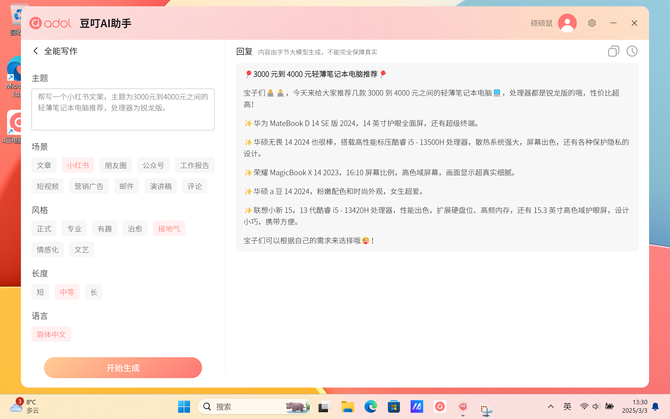This screenshot has width=670, height=419.
Task: Open the a豆 shortcut on the desktop
Action: 14,127
